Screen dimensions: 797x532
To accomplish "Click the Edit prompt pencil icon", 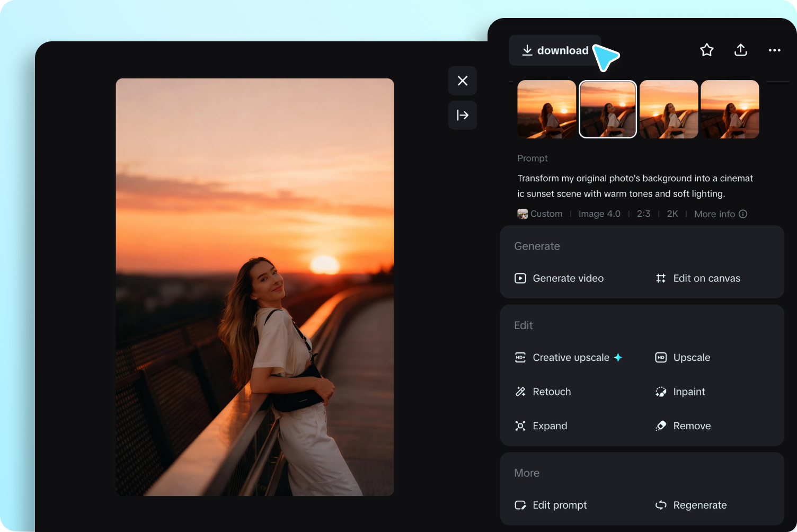I will click(x=520, y=505).
